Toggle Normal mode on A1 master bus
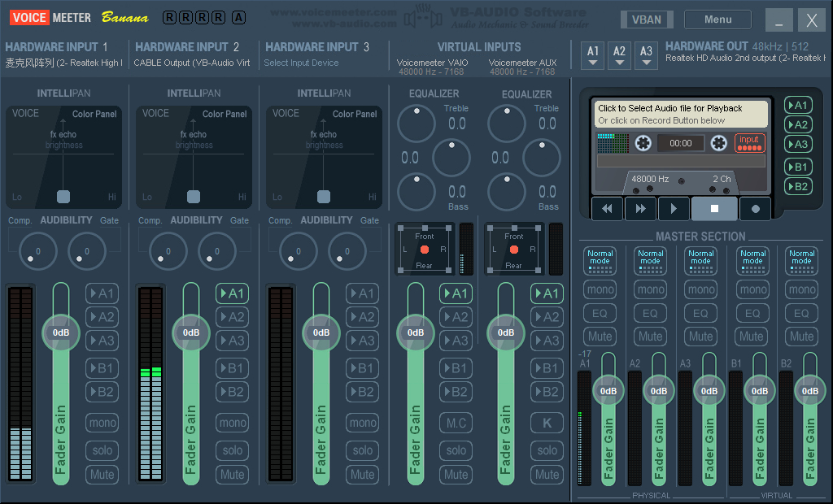 click(x=600, y=260)
